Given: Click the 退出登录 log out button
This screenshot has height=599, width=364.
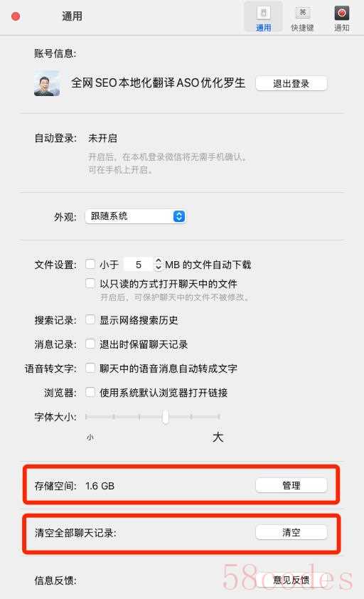Looking at the screenshot, I should 291,84.
